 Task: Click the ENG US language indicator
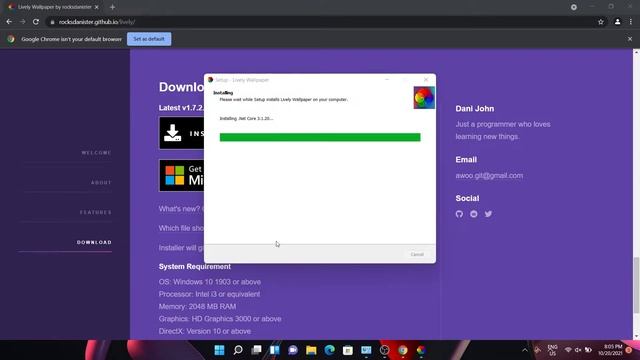tap(553, 350)
